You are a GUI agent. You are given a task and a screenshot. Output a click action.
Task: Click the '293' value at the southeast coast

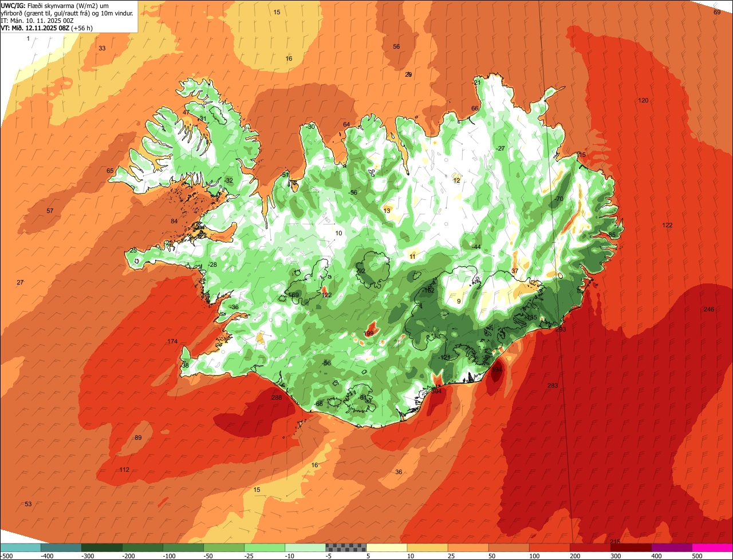tap(561, 329)
